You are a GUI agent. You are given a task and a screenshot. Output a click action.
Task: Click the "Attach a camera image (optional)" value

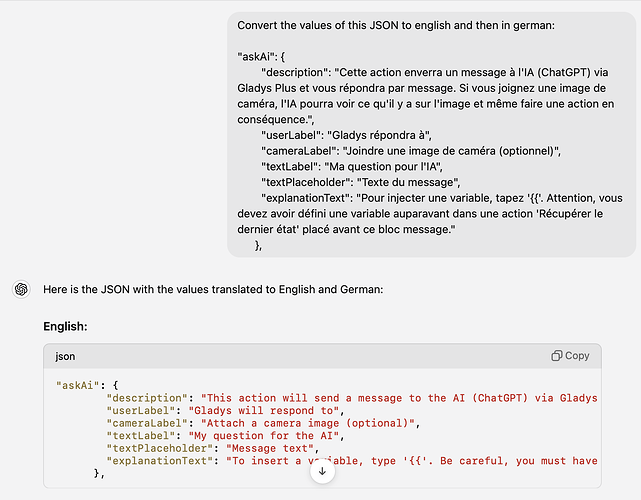(x=307, y=424)
